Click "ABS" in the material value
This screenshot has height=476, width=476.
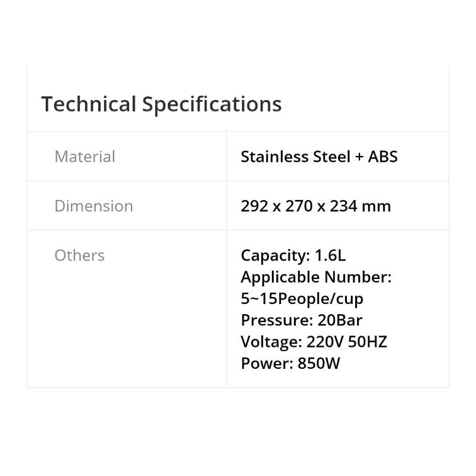click(x=383, y=156)
